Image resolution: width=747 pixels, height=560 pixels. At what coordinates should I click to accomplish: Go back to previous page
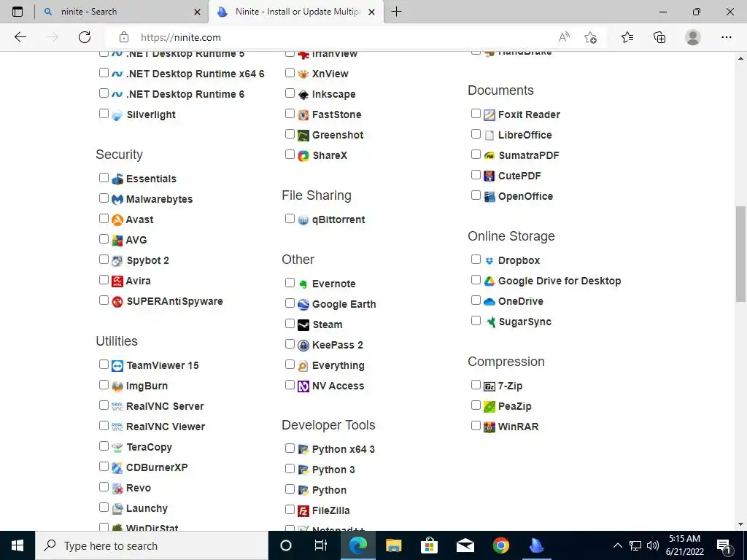20,37
